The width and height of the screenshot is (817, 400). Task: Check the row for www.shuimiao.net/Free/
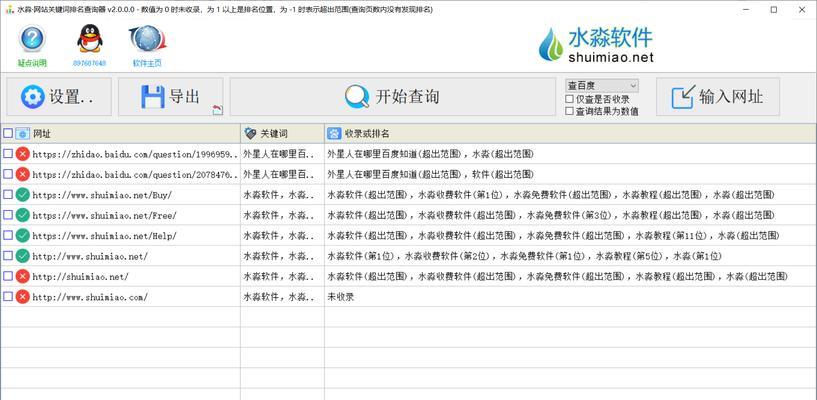point(7,215)
